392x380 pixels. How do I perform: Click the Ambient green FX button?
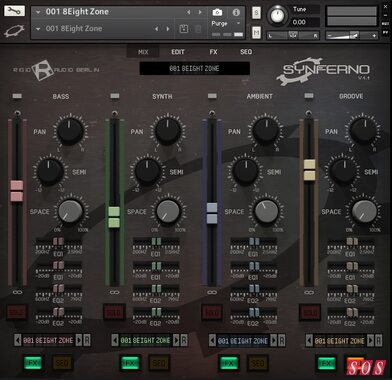228,363
